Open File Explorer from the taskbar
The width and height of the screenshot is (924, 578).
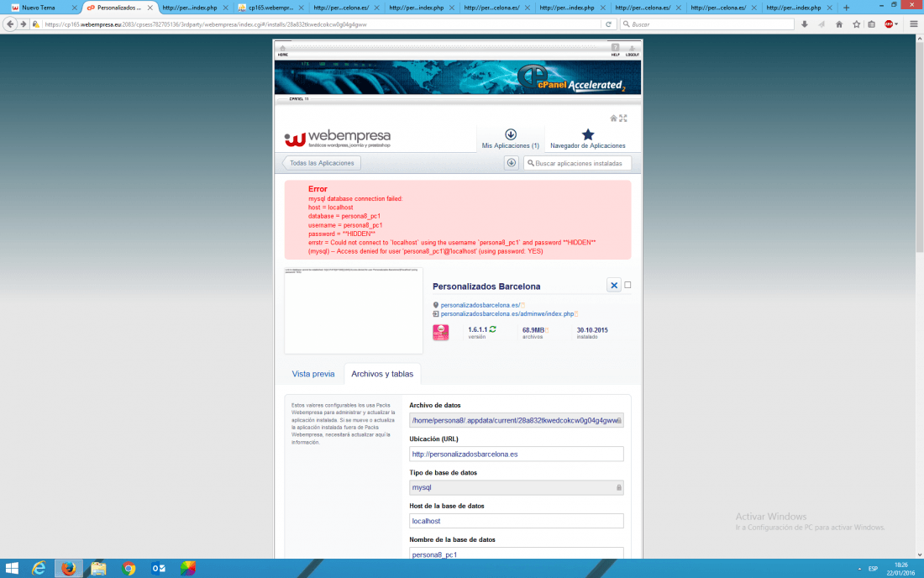tap(98, 569)
